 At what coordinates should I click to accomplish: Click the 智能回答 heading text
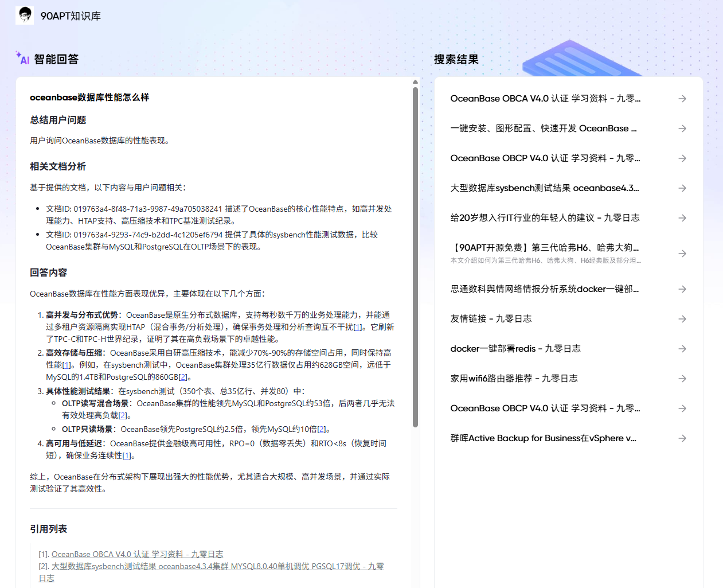pos(56,59)
